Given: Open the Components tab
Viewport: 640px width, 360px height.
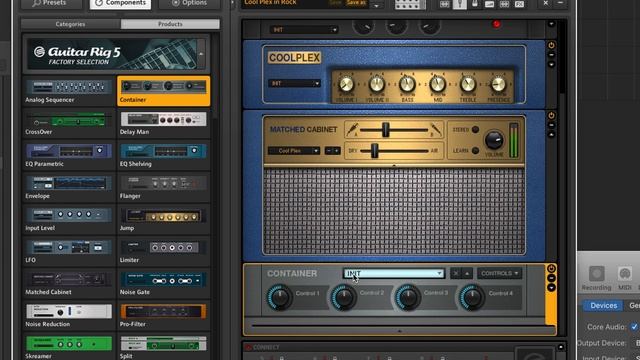Looking at the screenshot, I should (120, 3).
